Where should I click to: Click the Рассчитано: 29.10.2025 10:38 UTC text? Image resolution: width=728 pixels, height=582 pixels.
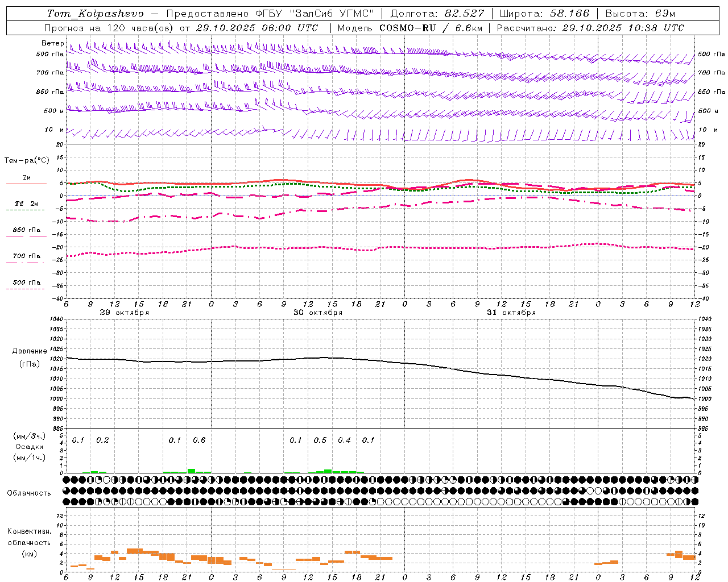(590, 28)
